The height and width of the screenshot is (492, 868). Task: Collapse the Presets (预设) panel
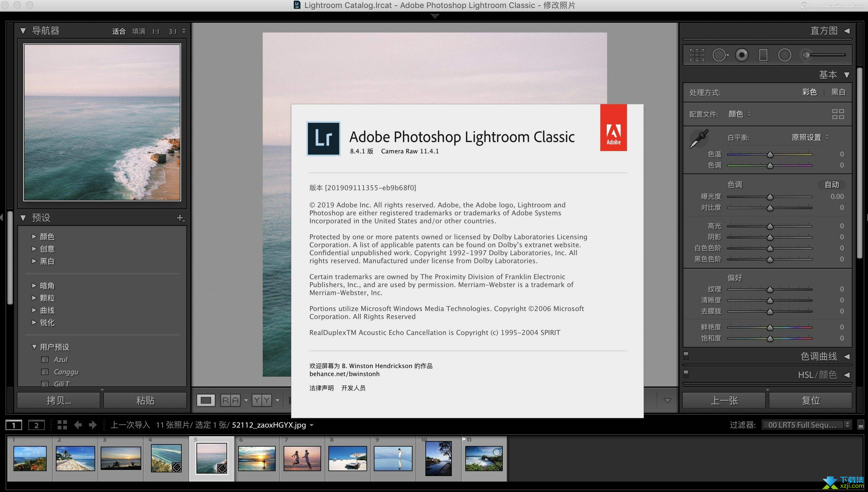(23, 218)
